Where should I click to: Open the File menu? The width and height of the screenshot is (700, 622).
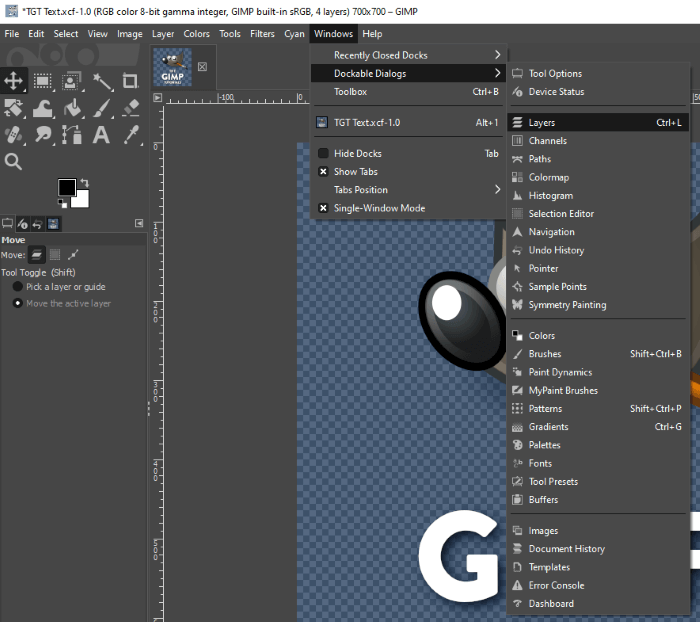click(x=12, y=34)
